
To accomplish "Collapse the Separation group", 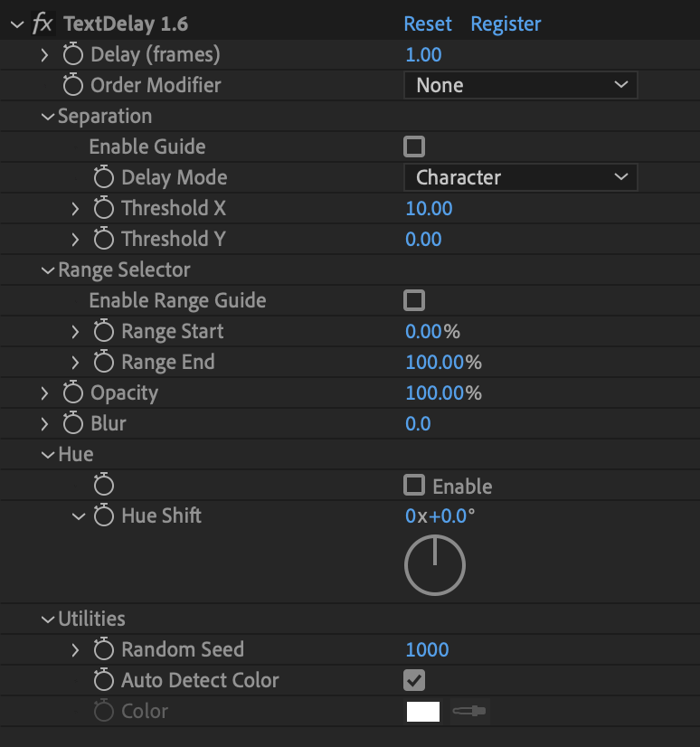I will [x=48, y=117].
